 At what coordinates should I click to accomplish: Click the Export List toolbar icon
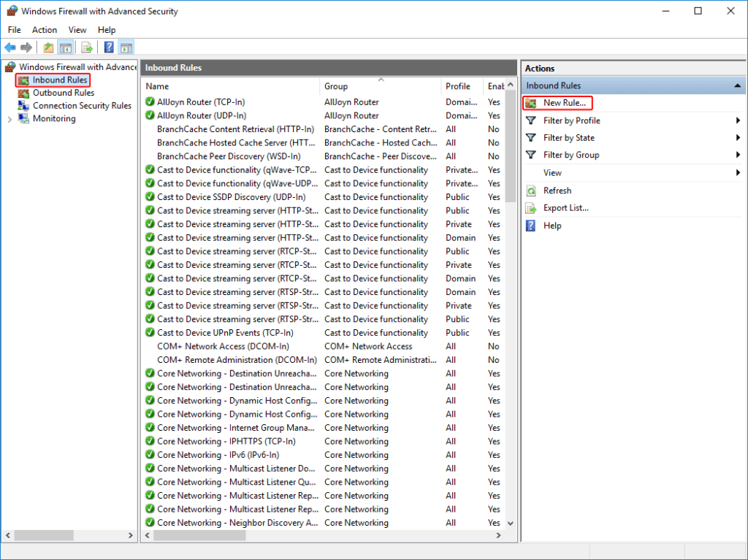[87, 47]
